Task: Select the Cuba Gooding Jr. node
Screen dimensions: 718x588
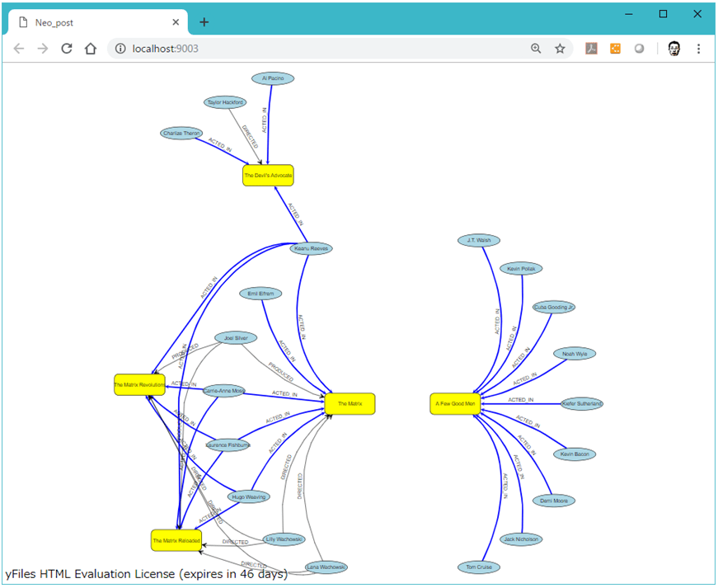Action: coord(554,308)
